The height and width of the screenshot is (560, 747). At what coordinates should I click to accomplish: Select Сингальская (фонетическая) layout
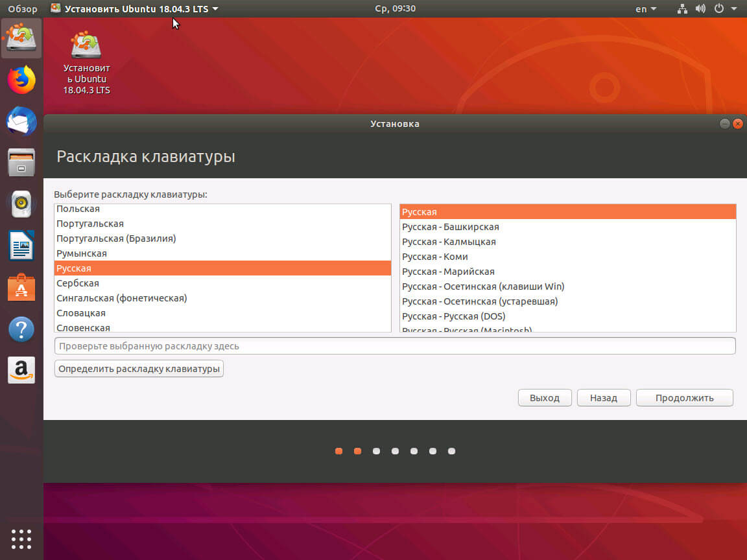(x=222, y=298)
